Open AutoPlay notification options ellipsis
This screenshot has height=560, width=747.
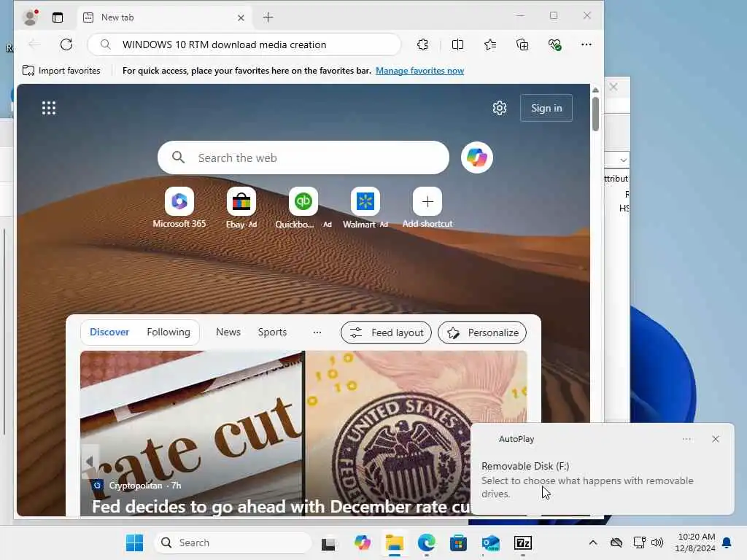click(x=686, y=439)
